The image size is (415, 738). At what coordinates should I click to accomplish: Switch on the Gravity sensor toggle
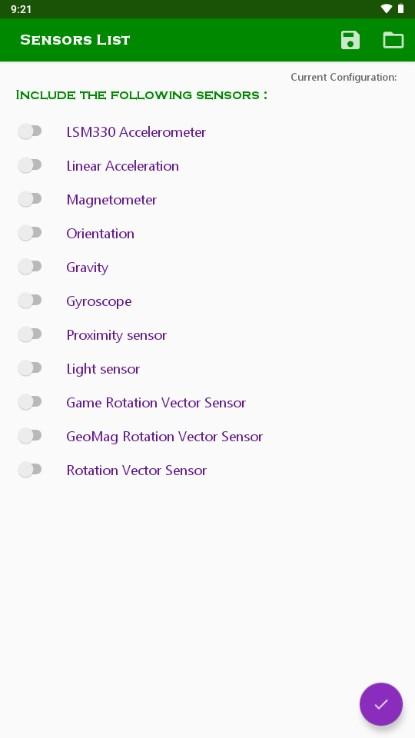[x=30, y=267]
